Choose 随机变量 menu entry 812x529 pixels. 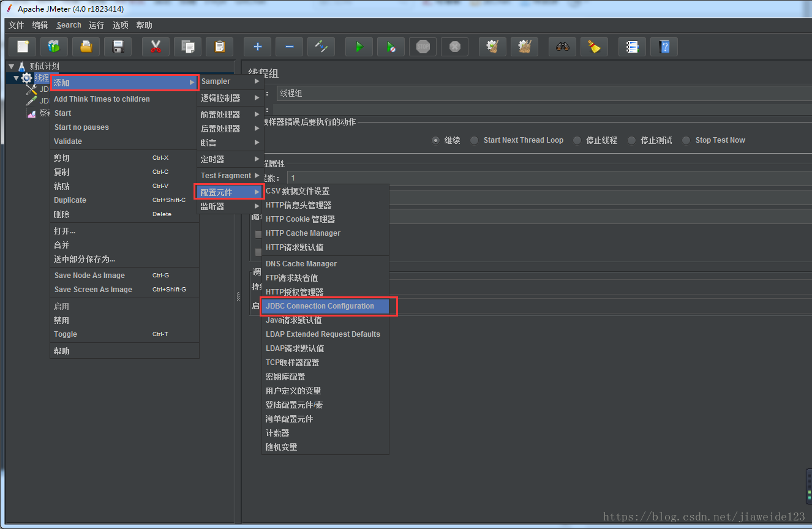pos(326,447)
